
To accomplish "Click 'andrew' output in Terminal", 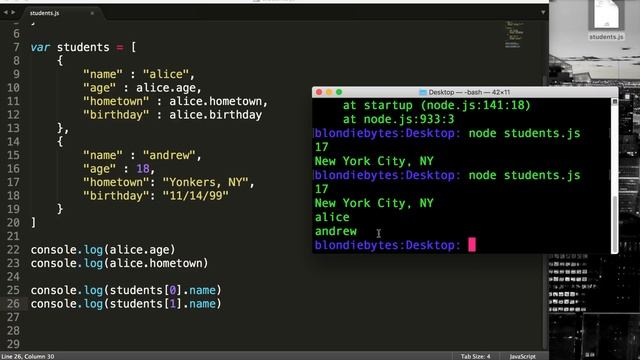I will coord(336,231).
